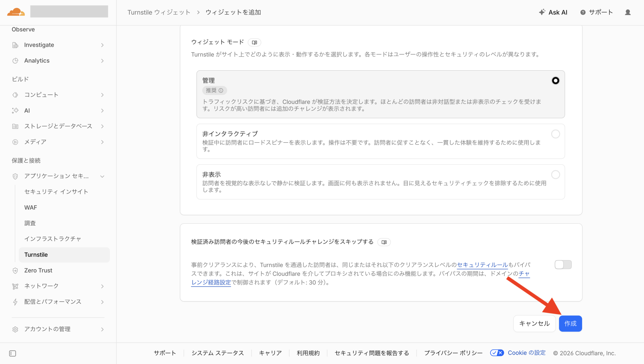644x364 pixels.
Task: Open the ウィジェット モード documentation icon
Action: point(254,42)
